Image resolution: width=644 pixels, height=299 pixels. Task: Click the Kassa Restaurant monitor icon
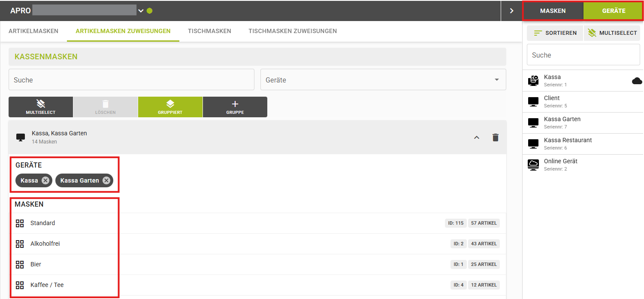[x=533, y=144]
